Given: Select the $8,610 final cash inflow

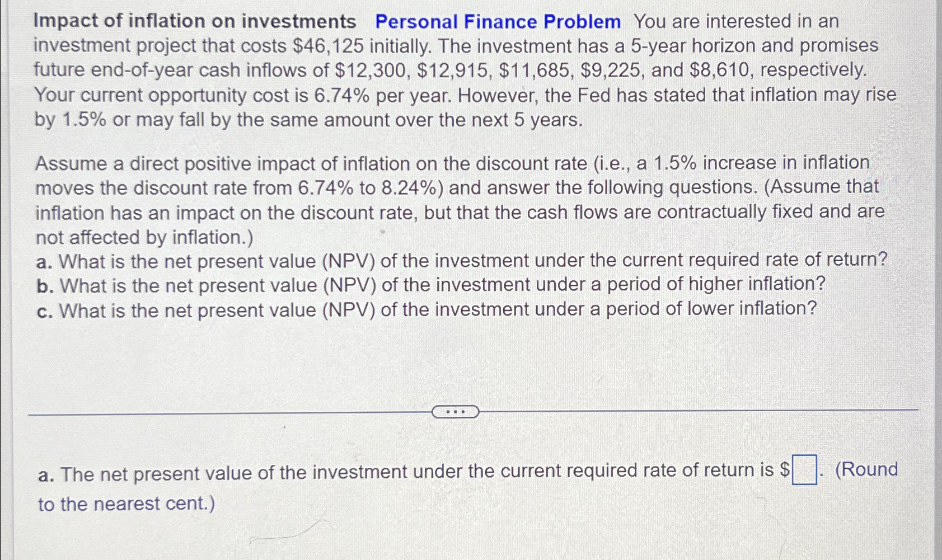Looking at the screenshot, I should coord(721,70).
